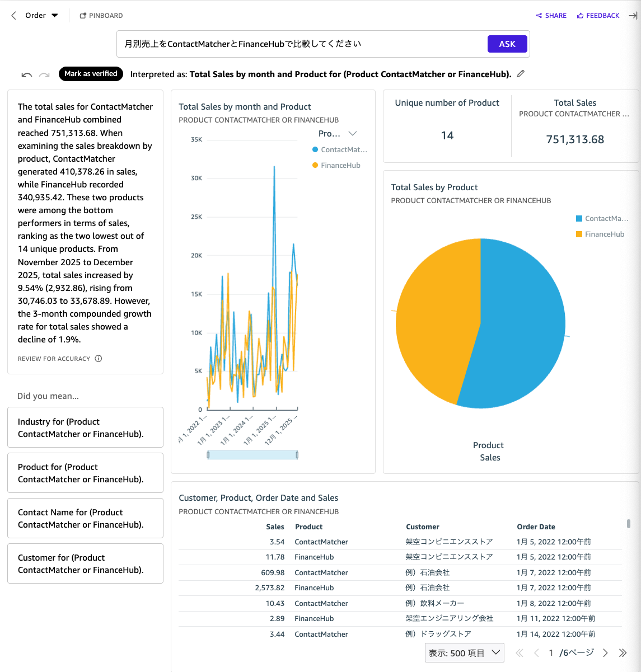Expand the Product dropdown on the line chart
Viewport: 641px width, 672px height.
click(x=352, y=134)
